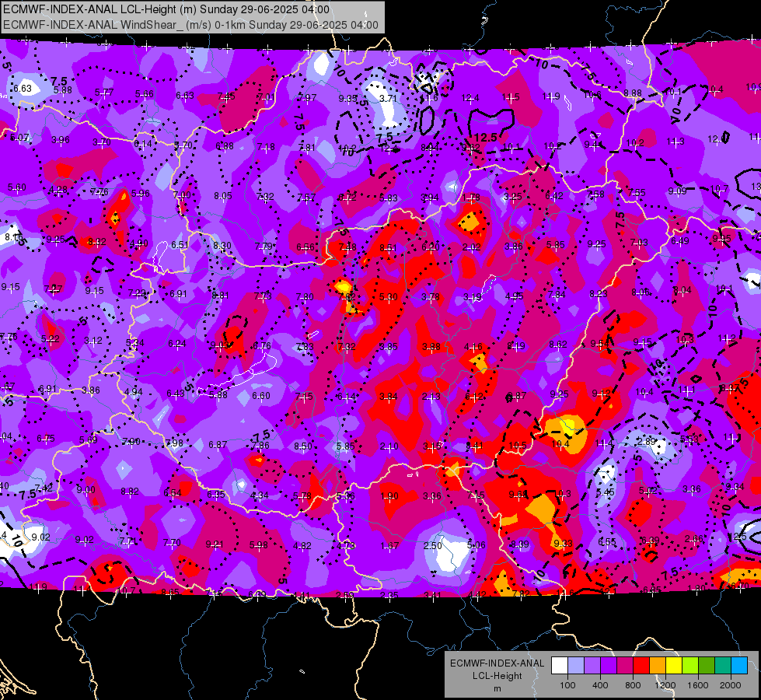Click the legend tick value 800
The image size is (761, 700).
pos(633,685)
